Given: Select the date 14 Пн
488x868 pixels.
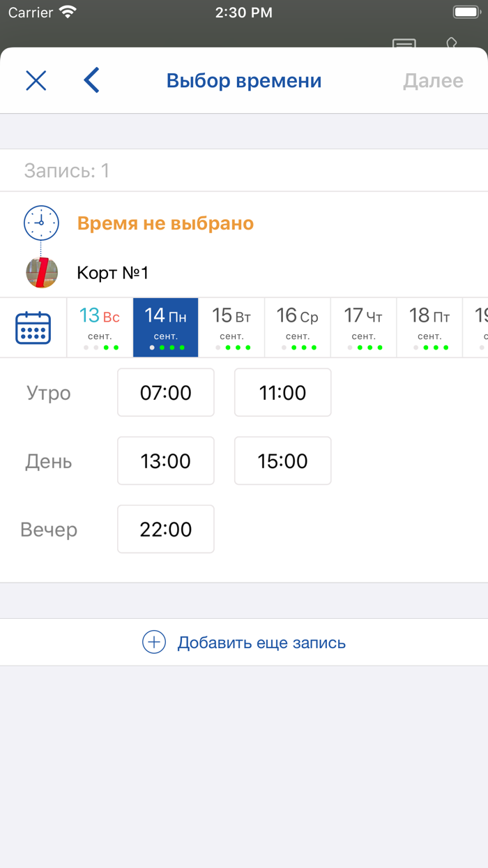Looking at the screenshot, I should 166,327.
